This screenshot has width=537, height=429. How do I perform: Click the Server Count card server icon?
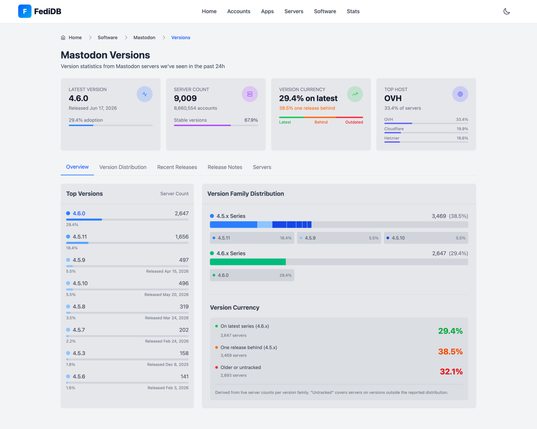(250, 94)
